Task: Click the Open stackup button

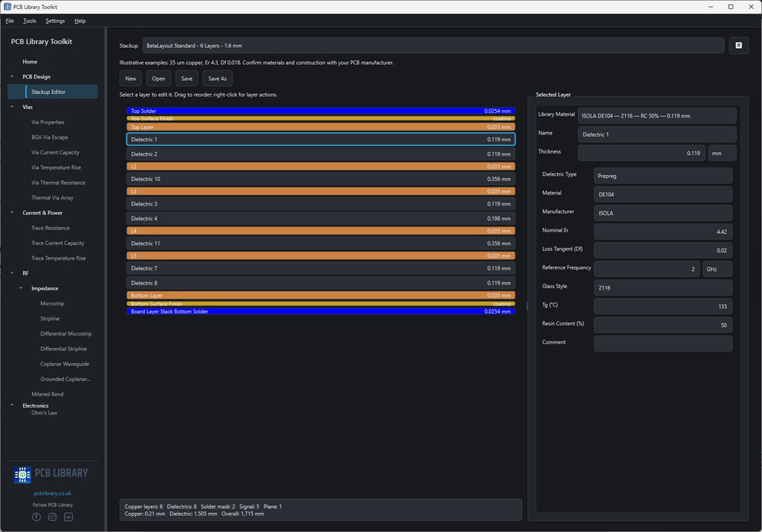Action: (x=158, y=78)
